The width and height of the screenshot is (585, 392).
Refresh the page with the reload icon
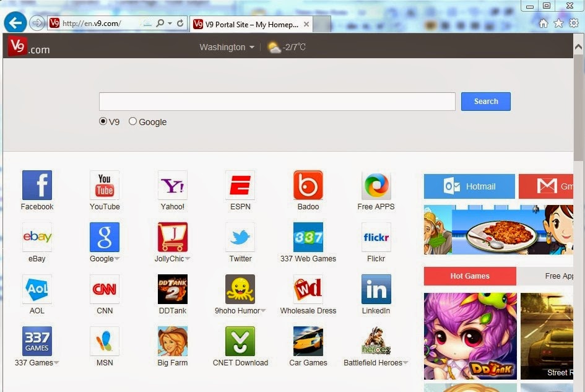[x=180, y=23]
